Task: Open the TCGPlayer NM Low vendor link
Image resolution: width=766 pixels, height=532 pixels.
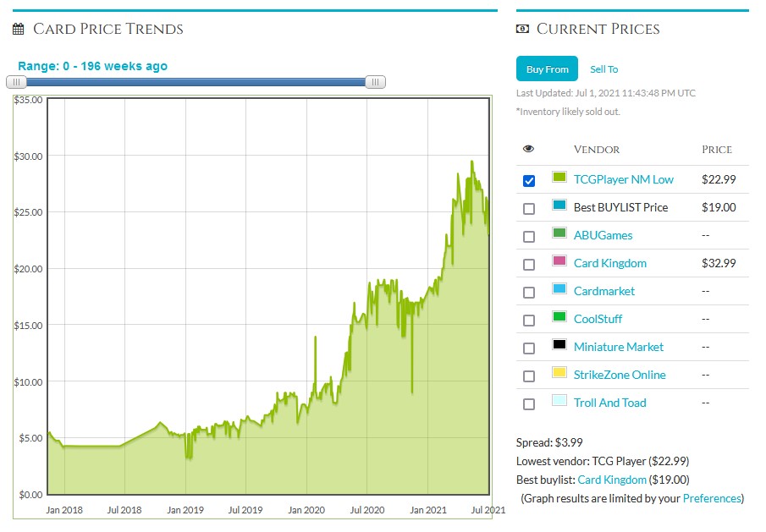Action: 623,179
